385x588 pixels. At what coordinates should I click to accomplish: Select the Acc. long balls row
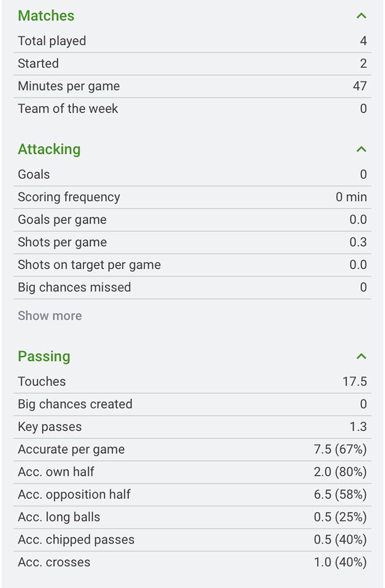192,517
